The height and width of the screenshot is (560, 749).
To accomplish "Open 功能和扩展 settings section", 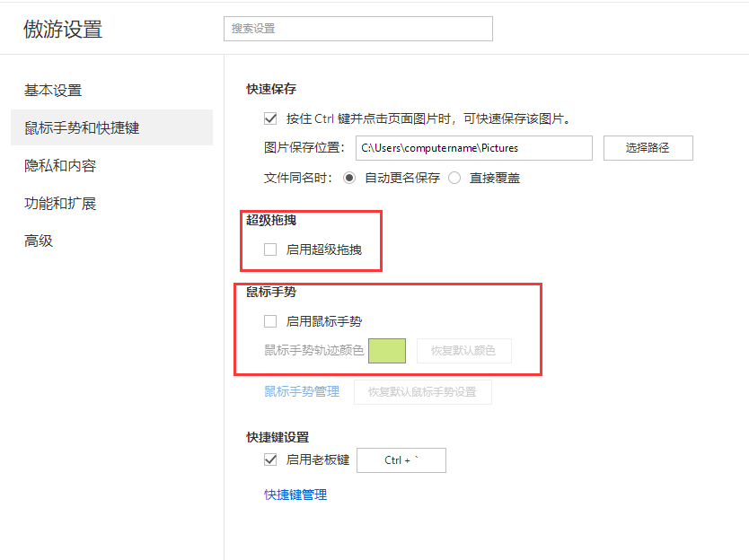I will (60, 204).
